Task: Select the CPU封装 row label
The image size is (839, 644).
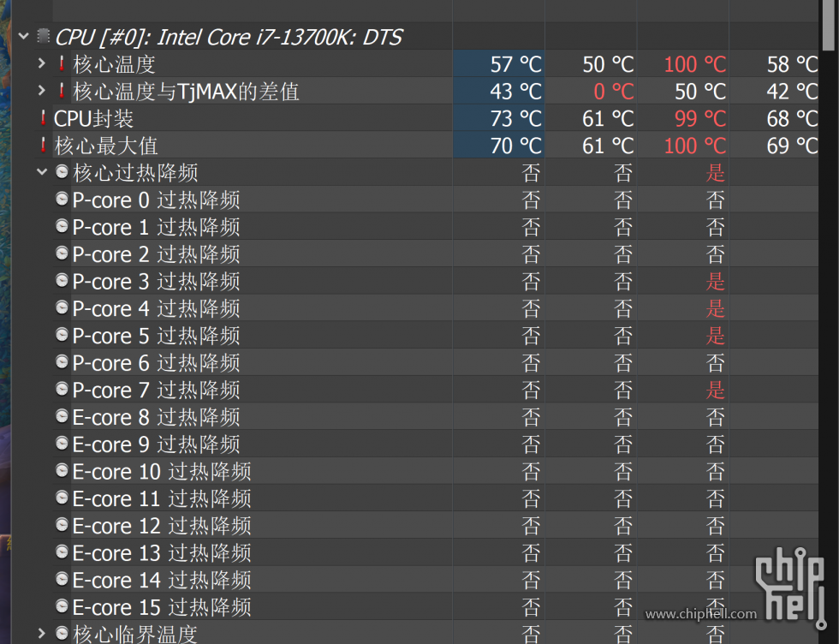Action: [x=93, y=119]
